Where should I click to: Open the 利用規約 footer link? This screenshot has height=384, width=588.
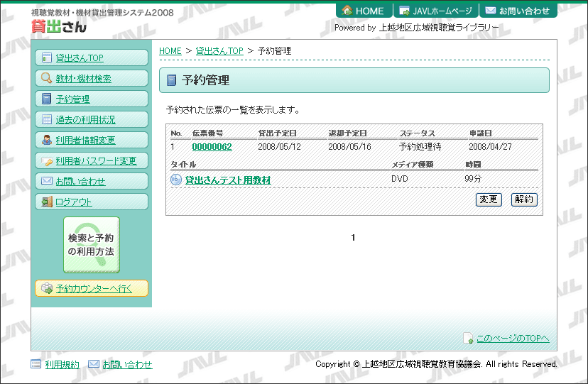(62, 365)
